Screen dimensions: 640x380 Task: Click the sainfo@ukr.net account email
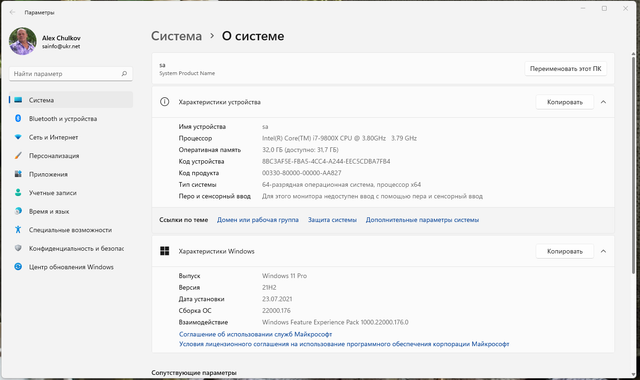pos(61,47)
